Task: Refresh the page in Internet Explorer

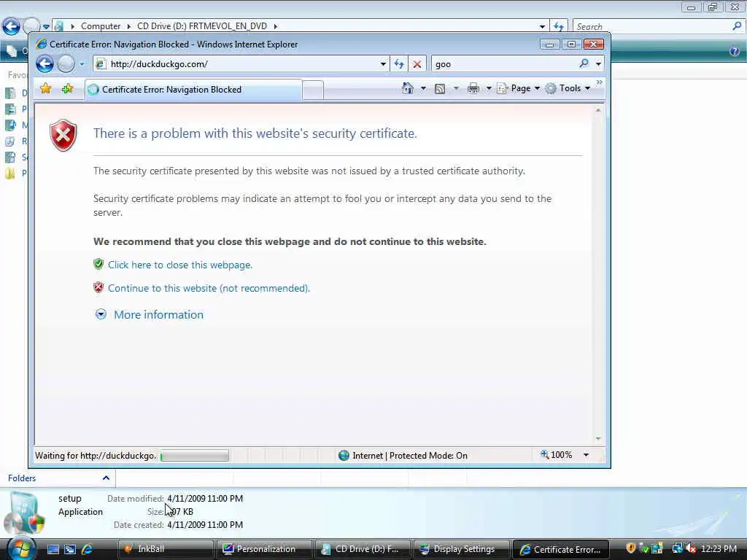Action: point(399,64)
